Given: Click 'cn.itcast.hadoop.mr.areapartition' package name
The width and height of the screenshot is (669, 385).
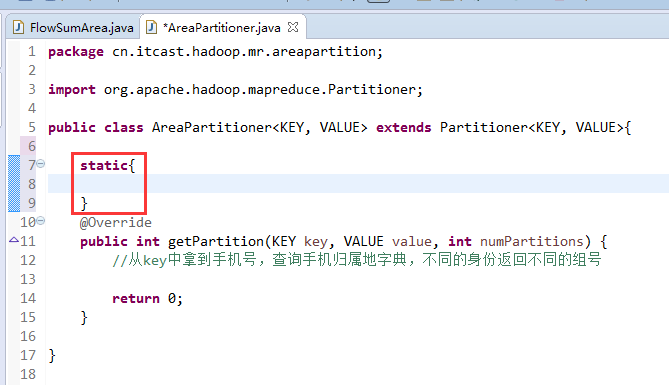Looking at the screenshot, I should pos(244,52).
